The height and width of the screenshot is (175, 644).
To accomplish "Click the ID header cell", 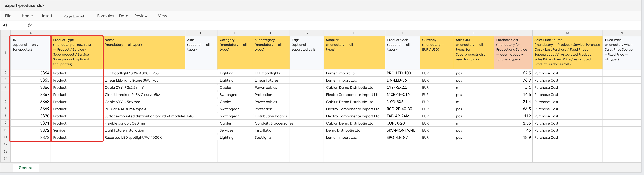I will pyautogui.click(x=31, y=53).
